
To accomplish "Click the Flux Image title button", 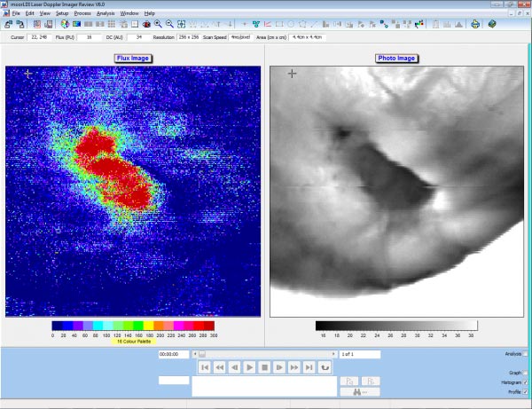I will click(x=133, y=59).
